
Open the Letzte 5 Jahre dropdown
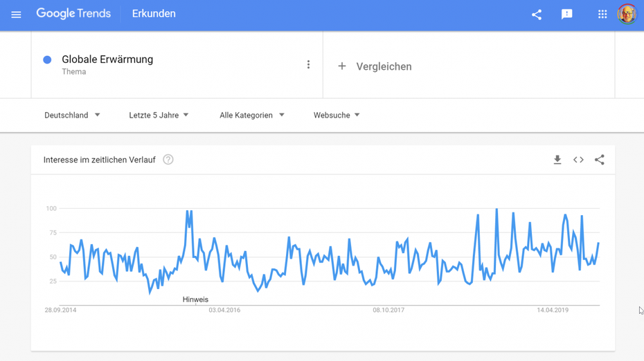[159, 115]
